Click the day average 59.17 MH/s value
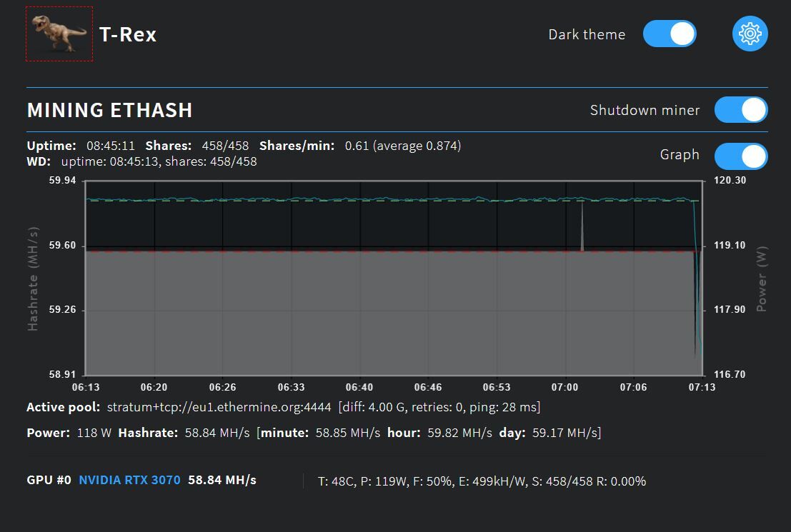Screen dimensions: 791x532 pos(571,433)
